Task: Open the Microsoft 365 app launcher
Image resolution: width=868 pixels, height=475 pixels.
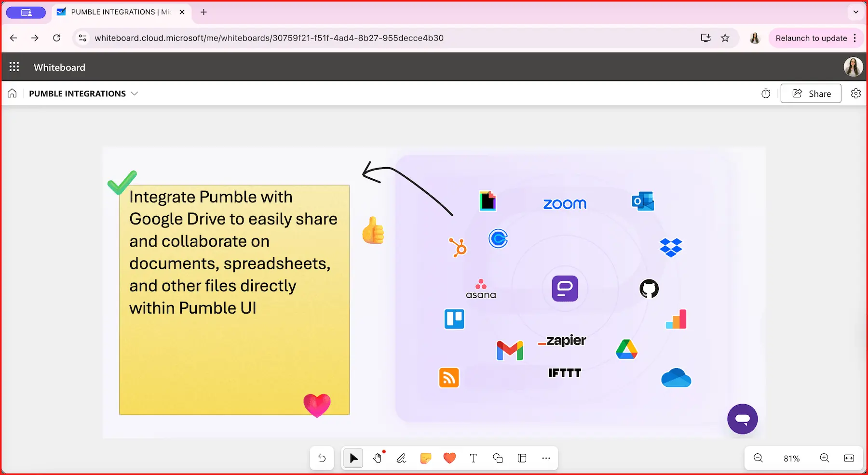Action: (x=14, y=66)
